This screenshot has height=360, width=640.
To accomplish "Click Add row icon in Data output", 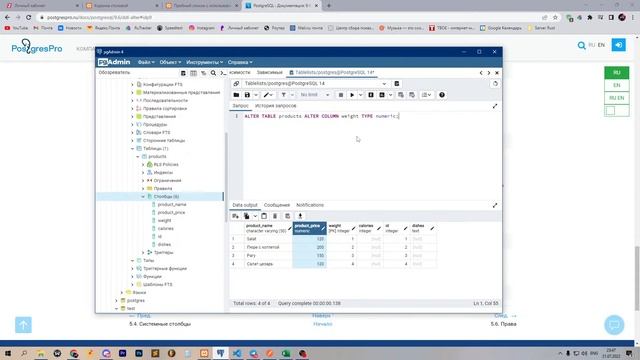I will tap(236, 216).
